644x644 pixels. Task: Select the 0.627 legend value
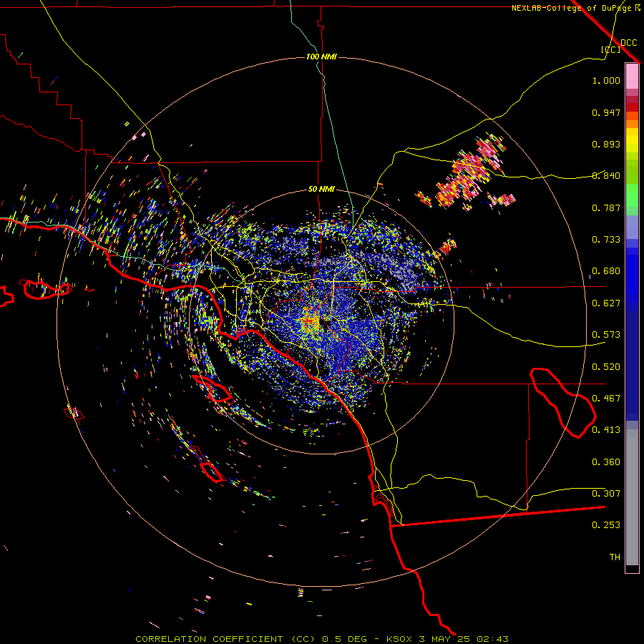[606, 303]
